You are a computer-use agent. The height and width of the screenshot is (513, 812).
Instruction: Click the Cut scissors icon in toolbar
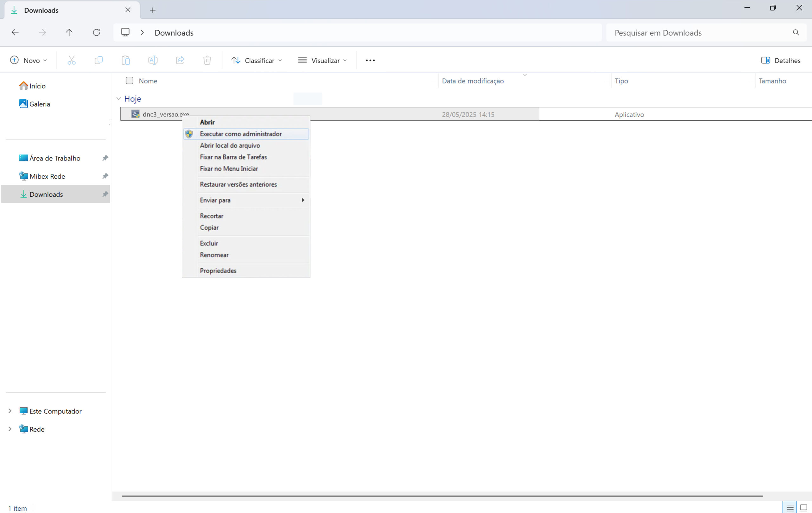[71, 60]
